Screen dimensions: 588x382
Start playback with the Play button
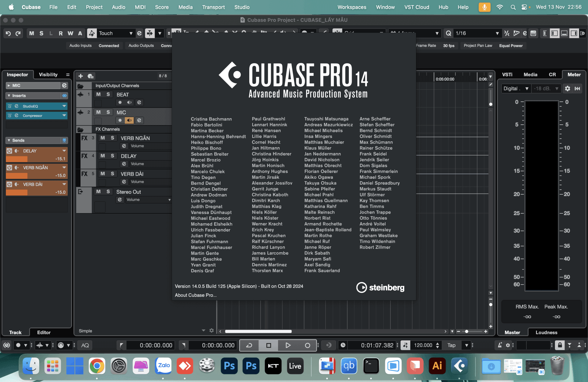288,345
